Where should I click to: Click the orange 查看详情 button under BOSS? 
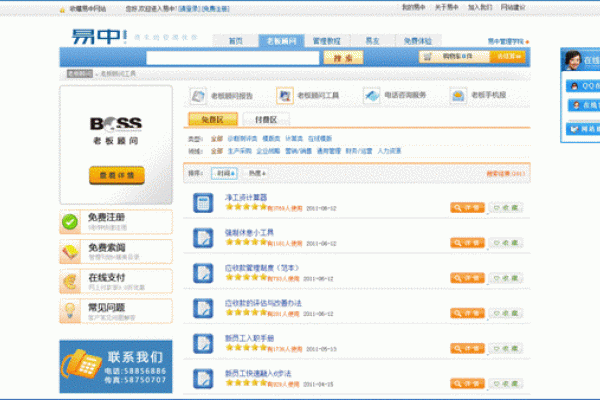117,175
